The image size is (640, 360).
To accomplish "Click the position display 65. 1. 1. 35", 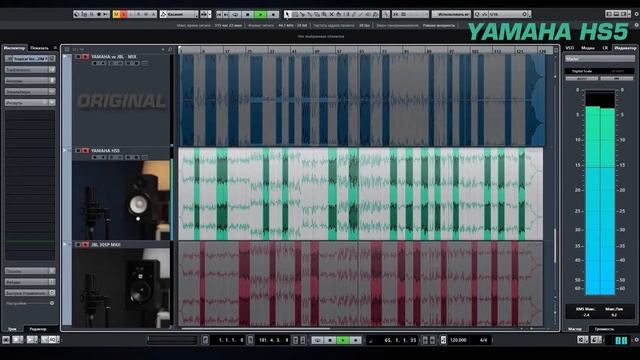I will (400, 340).
